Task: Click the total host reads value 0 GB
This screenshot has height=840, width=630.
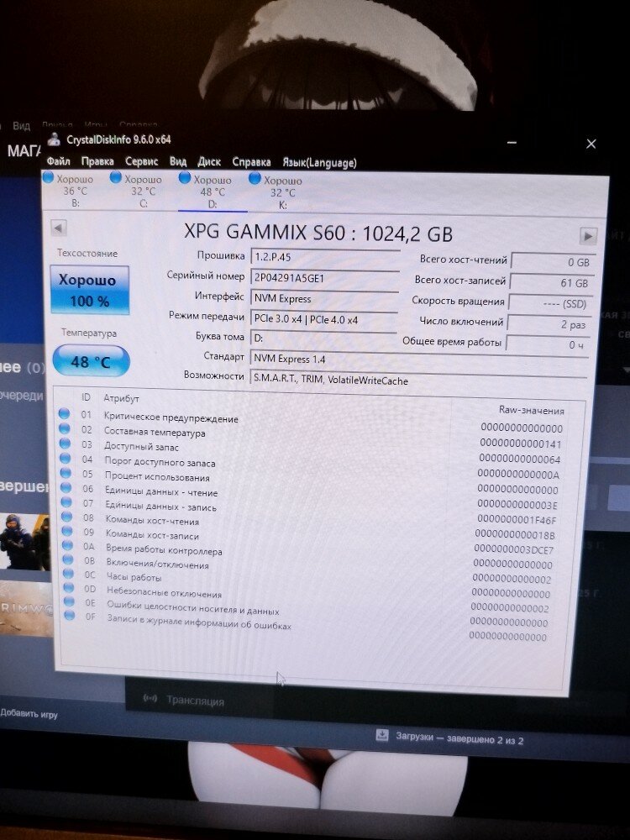Action: point(553,261)
